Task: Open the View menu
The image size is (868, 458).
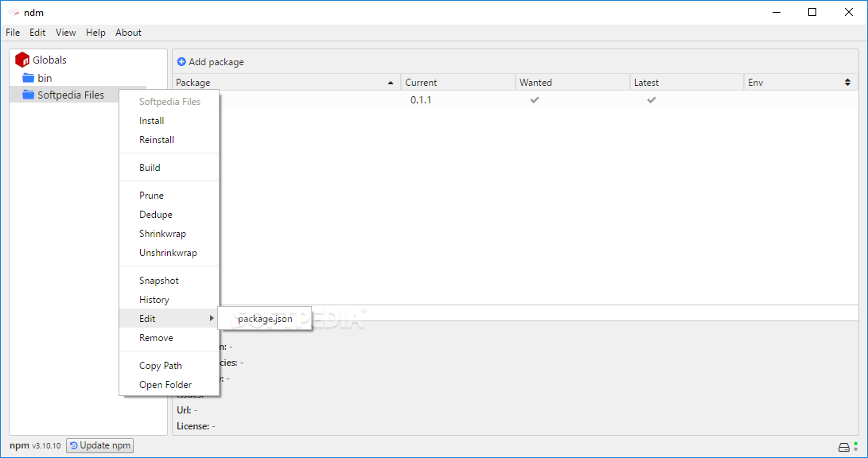Action: 66,33
